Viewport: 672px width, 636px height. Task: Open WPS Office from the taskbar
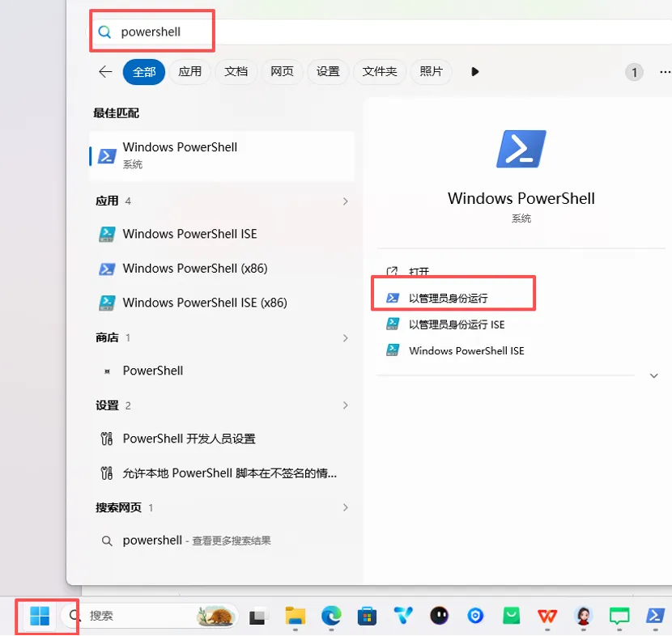pos(547,617)
